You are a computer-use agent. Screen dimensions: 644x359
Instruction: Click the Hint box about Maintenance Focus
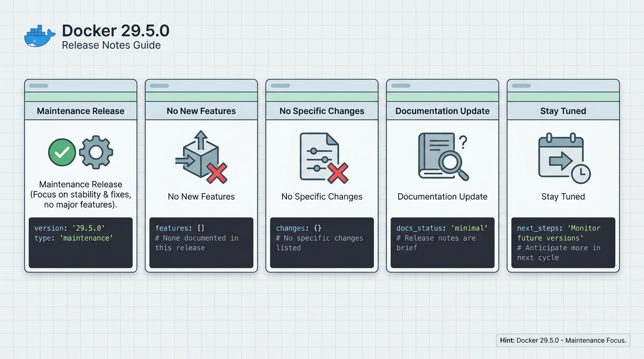click(563, 340)
